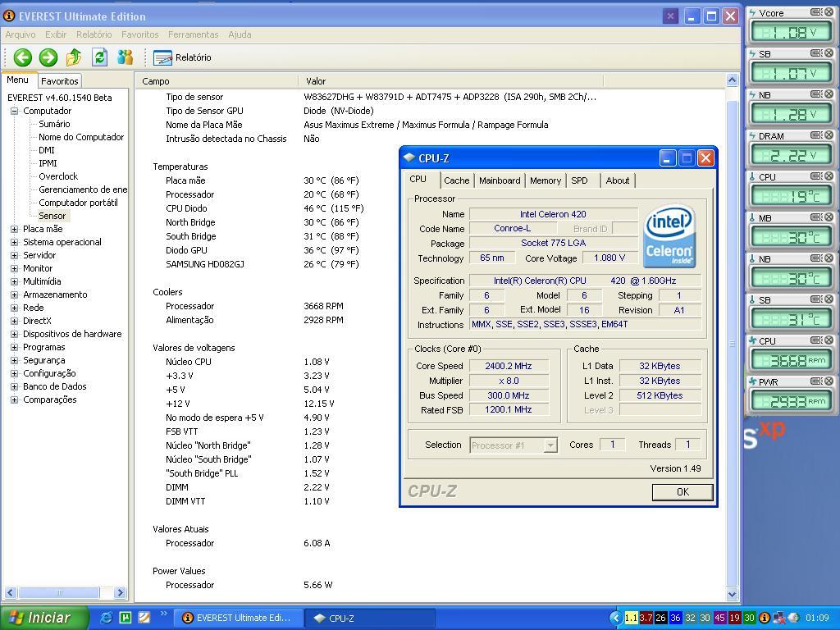
Task: Close the SB voltage gadget
Action: pos(829,53)
